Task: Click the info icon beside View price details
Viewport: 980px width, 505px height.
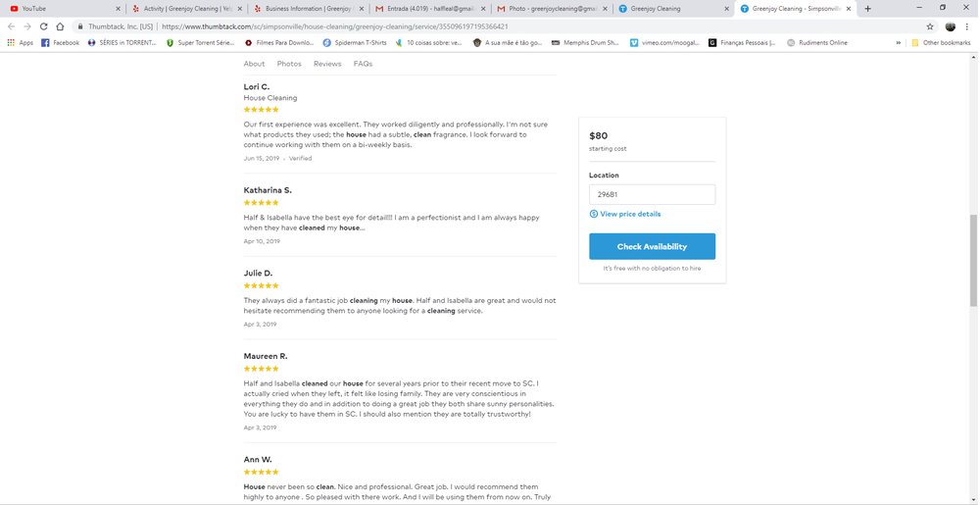Action: (594, 214)
